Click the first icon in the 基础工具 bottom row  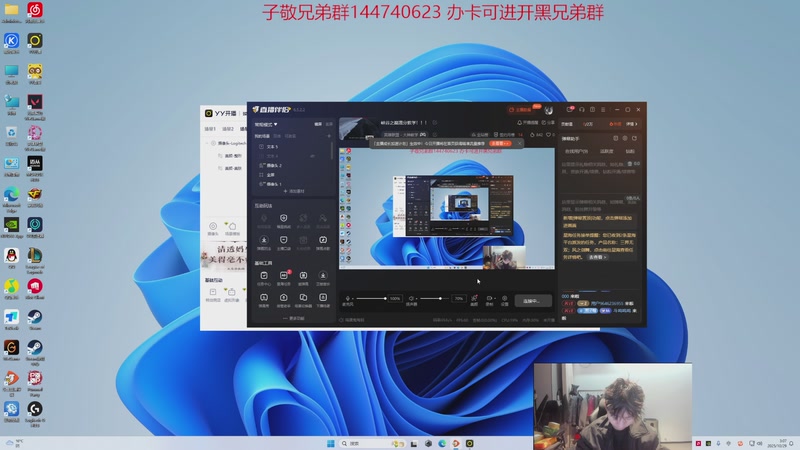coord(264,298)
